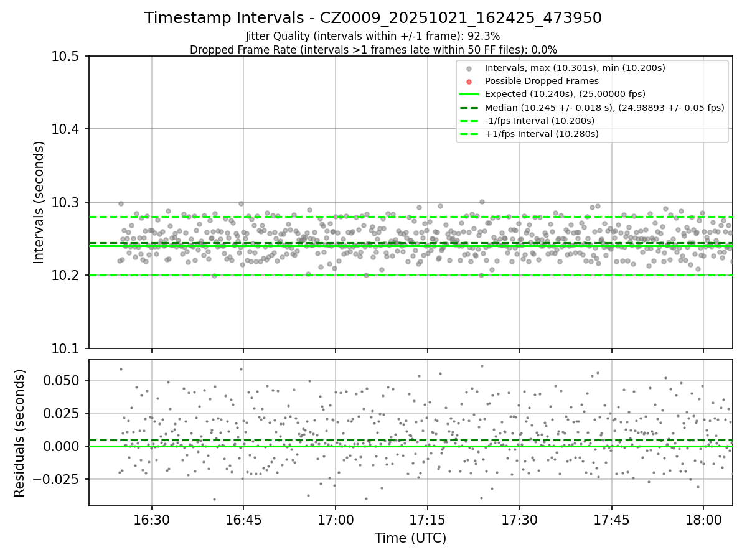The width and height of the screenshot is (747, 560).
Task: Click the 18:00 time axis label
Action: pos(703,519)
